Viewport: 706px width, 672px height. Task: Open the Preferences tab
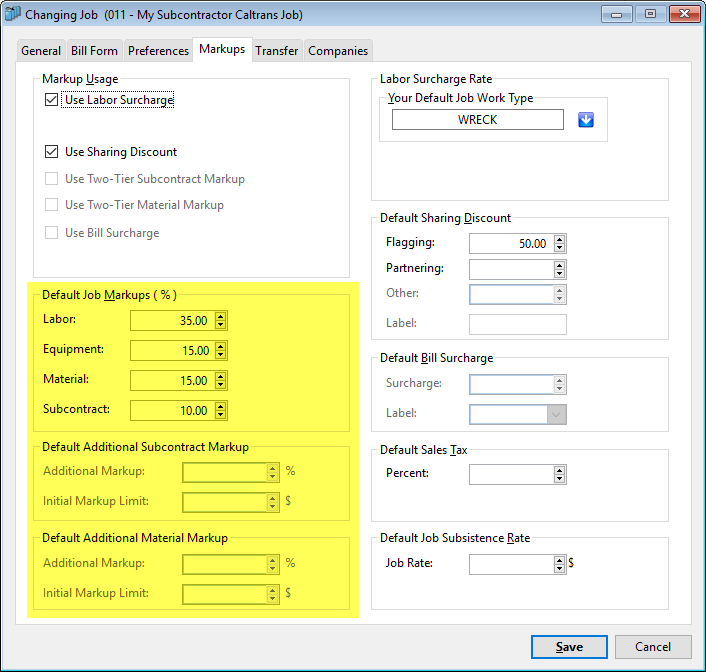click(158, 51)
